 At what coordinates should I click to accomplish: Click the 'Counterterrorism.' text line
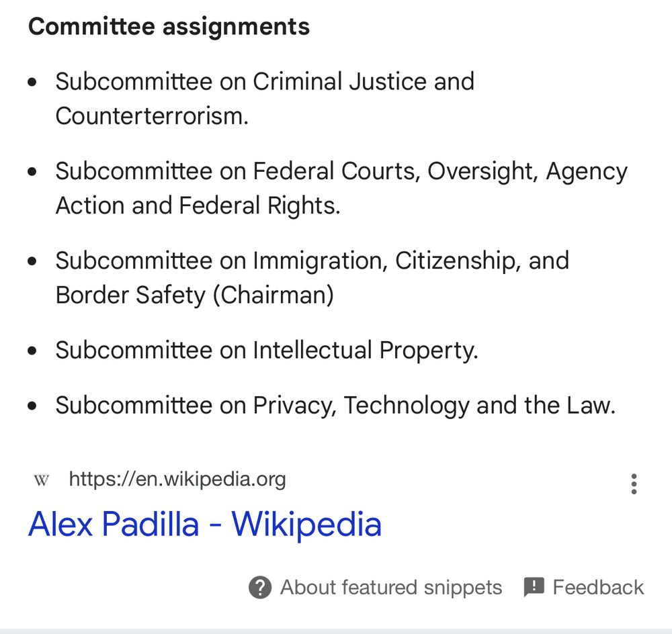152,116
